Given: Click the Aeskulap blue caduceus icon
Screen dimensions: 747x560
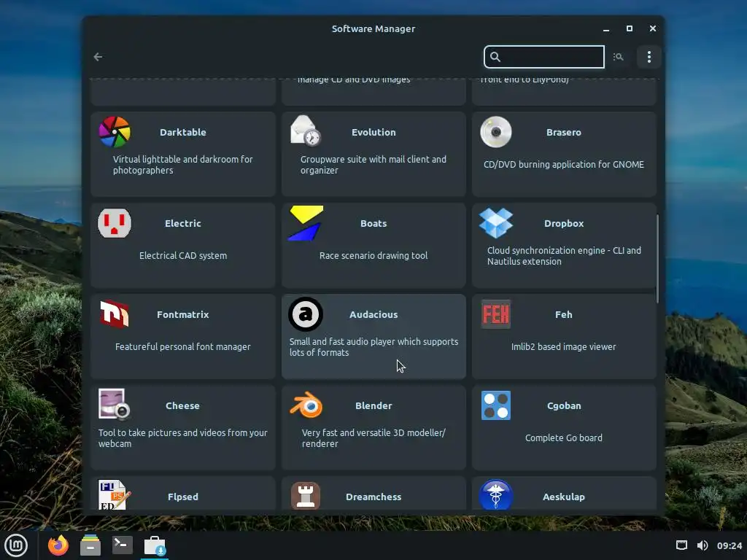Looking at the screenshot, I should 496,495.
